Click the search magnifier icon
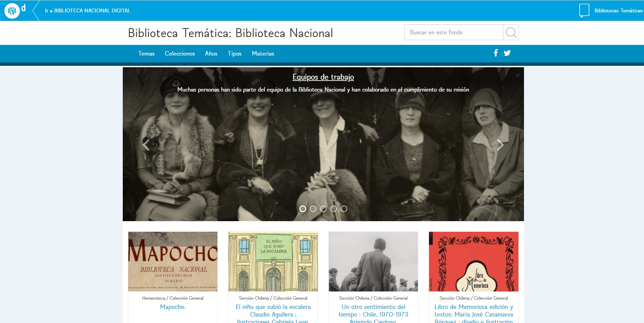Image resolution: width=644 pixels, height=323 pixels. click(x=511, y=33)
